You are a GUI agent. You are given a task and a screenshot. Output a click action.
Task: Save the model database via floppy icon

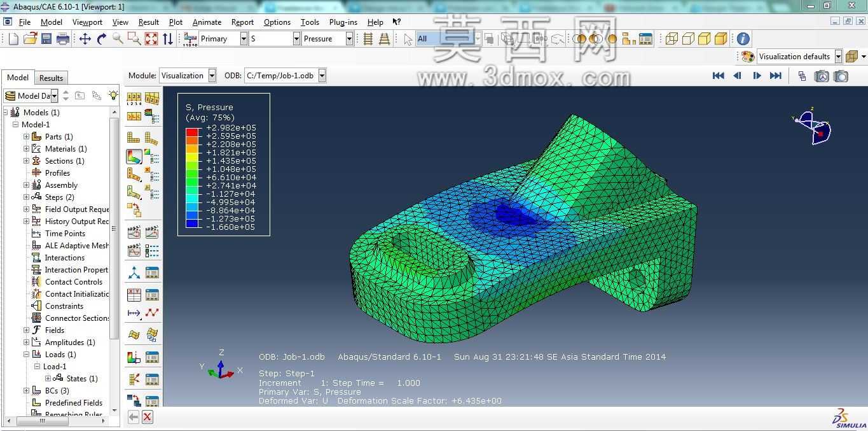point(46,39)
